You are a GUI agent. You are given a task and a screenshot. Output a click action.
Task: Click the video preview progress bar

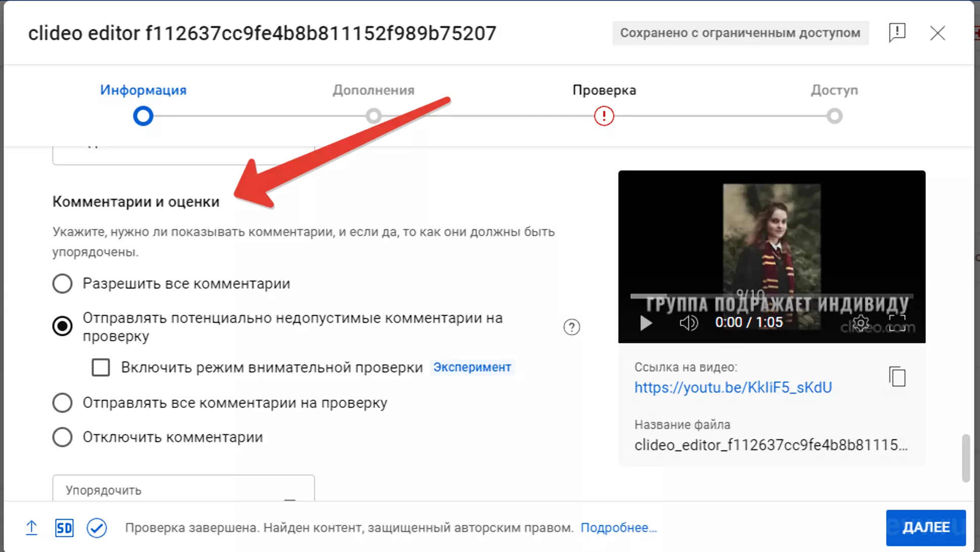[x=772, y=296]
